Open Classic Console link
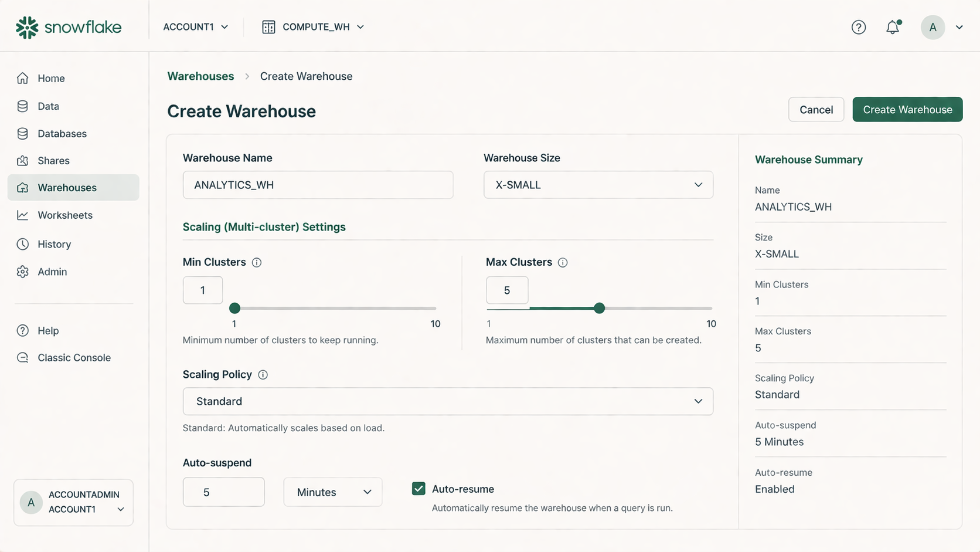 coord(73,358)
